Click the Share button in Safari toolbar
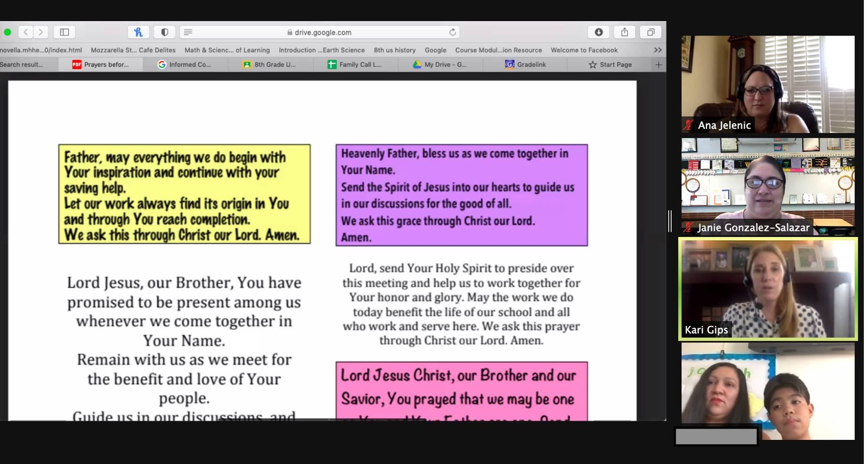The height and width of the screenshot is (464, 868). (624, 32)
